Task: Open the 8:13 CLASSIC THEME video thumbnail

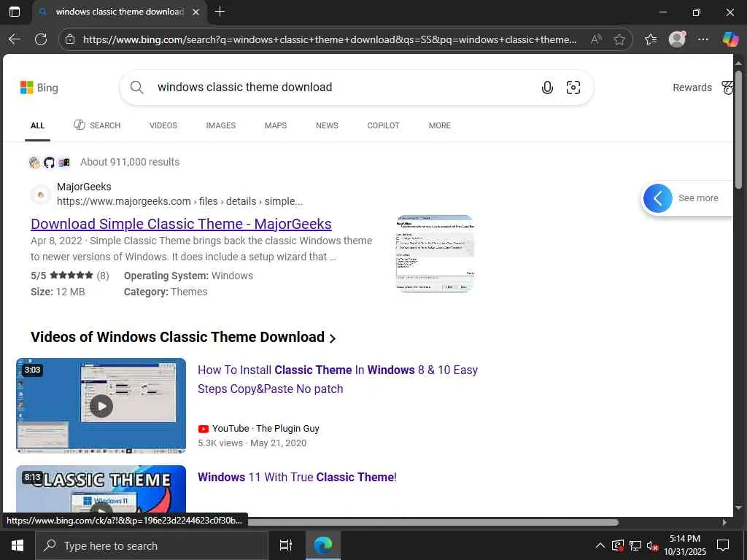Action: click(x=101, y=489)
